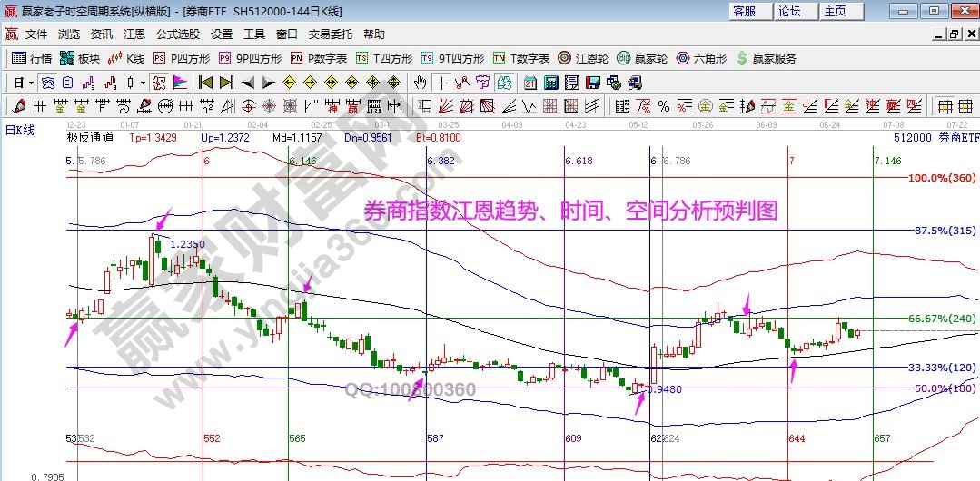Toggle the 权 adjustment button

coord(158,83)
